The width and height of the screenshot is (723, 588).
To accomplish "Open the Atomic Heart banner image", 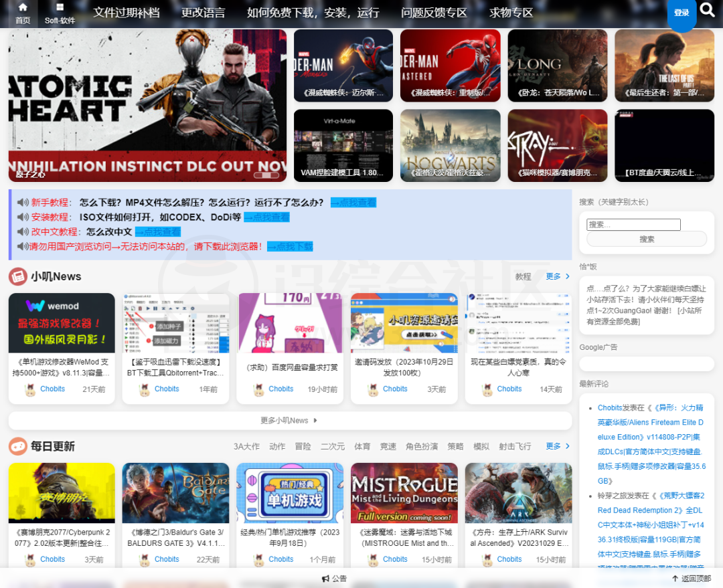I will pos(147,106).
